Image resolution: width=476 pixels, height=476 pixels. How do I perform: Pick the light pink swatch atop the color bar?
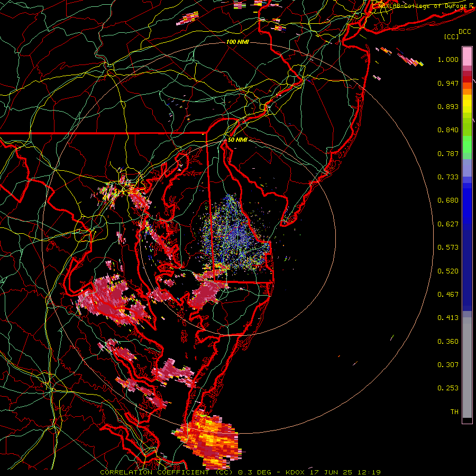[467, 57]
